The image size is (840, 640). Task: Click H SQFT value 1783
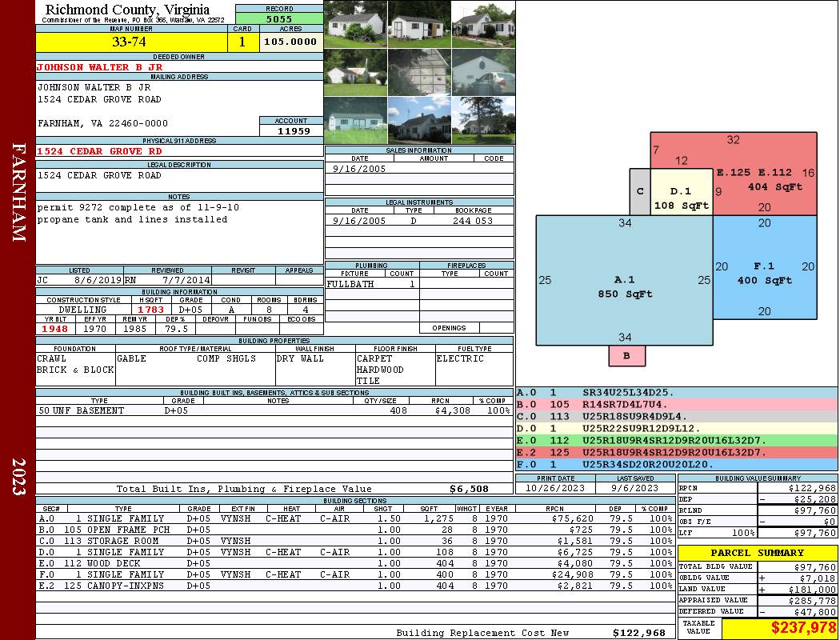tap(151, 310)
